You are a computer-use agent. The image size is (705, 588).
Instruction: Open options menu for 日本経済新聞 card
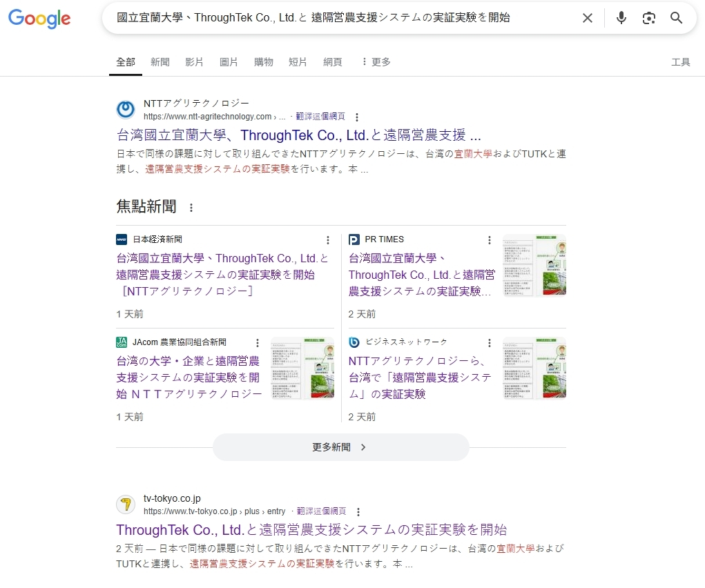pyautogui.click(x=328, y=240)
